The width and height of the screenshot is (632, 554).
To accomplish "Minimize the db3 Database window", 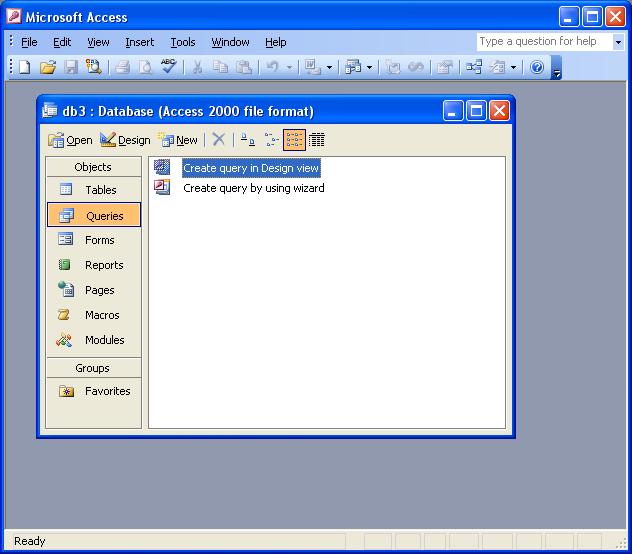I will coord(453,110).
